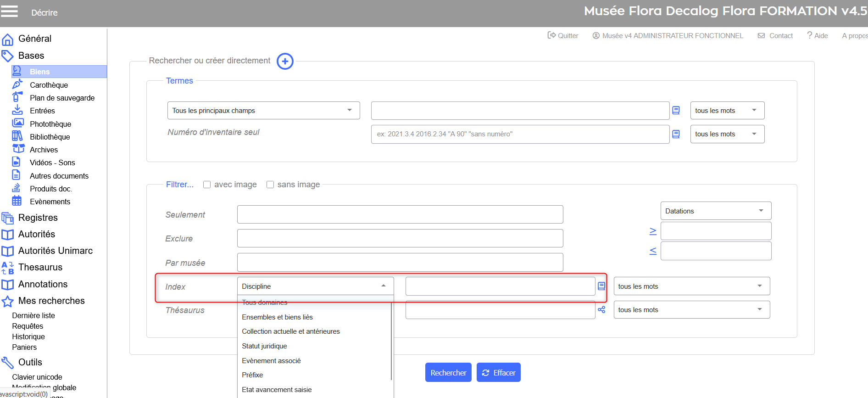Choose 'Collection actuelle et antérieures' option
The width and height of the screenshot is (868, 398).
coord(291,331)
